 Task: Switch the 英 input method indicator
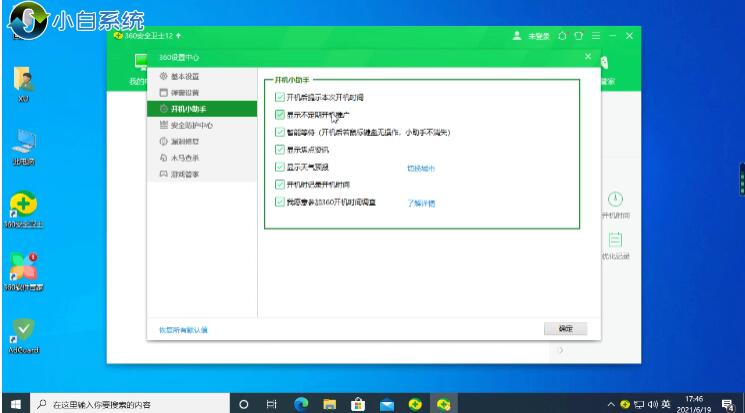(x=666, y=404)
